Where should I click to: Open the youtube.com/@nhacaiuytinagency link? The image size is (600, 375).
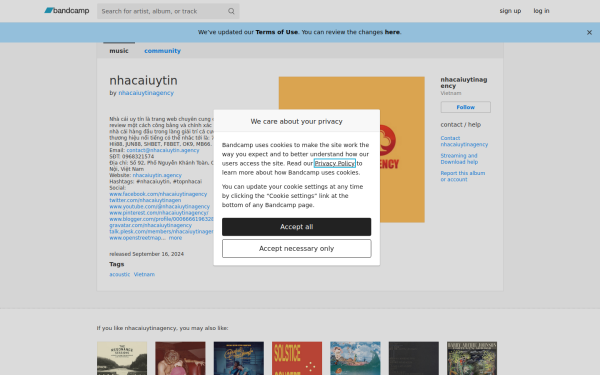[x=159, y=206]
